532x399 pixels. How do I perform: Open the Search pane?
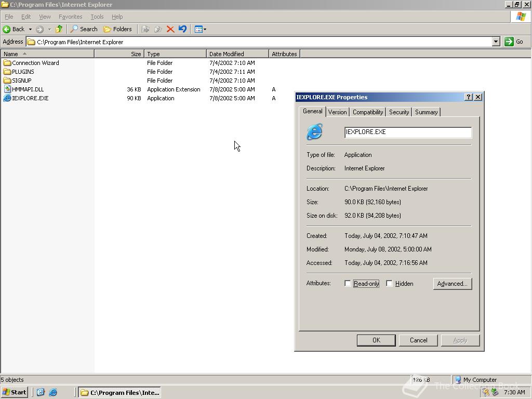click(x=84, y=29)
